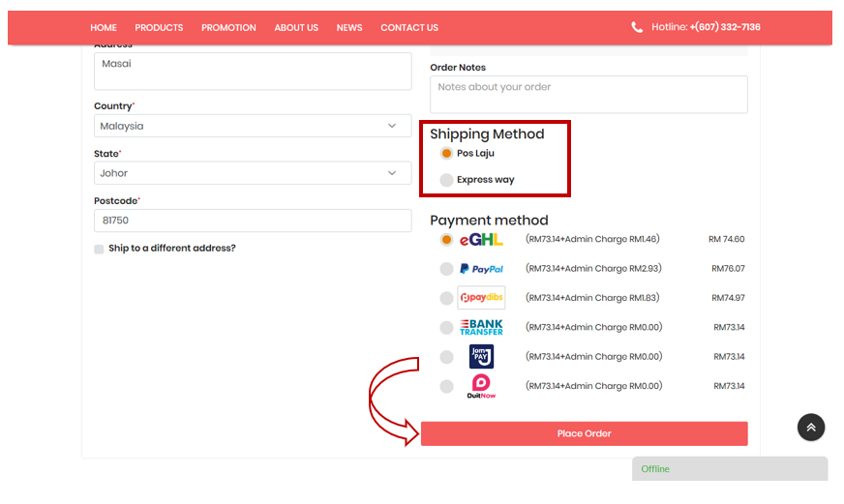844x504 pixels.
Task: Choose Express way shipping option
Action: click(x=446, y=180)
